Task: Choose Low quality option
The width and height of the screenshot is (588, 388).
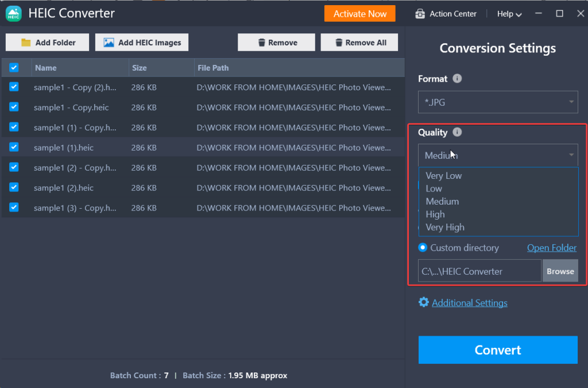Action: [498, 189]
